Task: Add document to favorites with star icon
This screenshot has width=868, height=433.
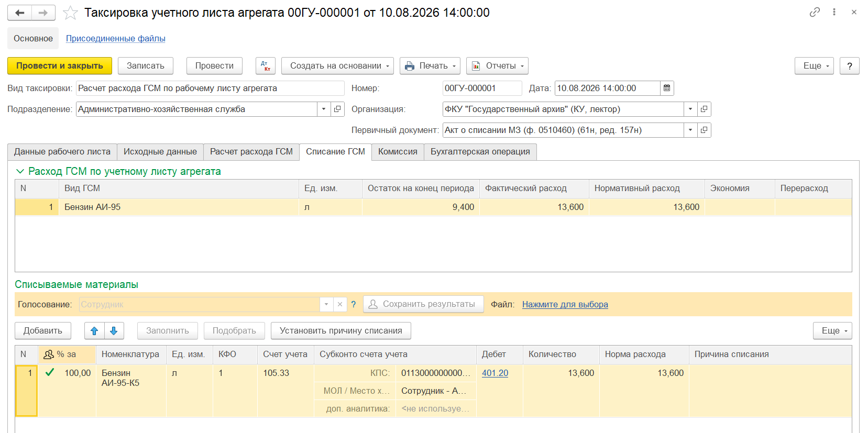Action: coord(70,13)
